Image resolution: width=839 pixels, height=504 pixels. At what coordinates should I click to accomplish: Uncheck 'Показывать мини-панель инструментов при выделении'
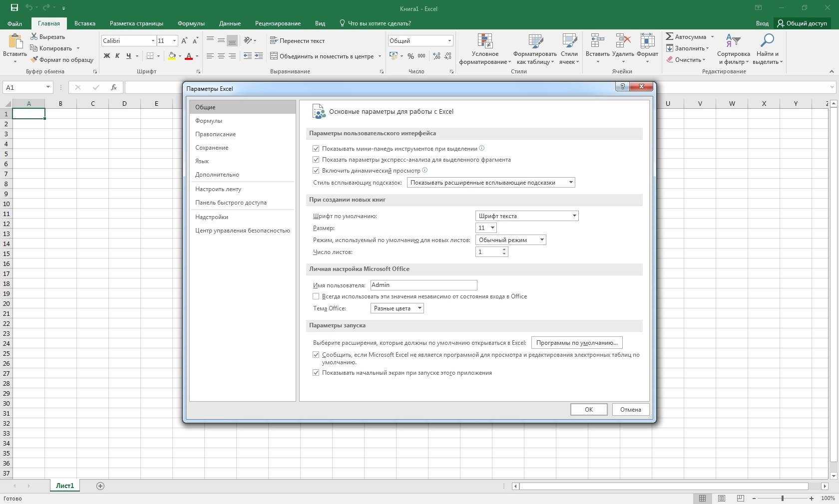click(x=316, y=148)
